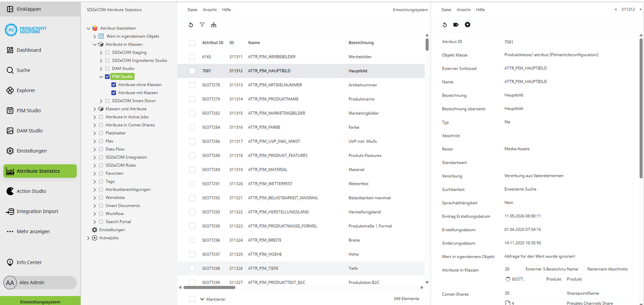Screen dimensions: 644x305
Task: Click hierarchy structure icon in list toolbar
Action: pos(214,25)
